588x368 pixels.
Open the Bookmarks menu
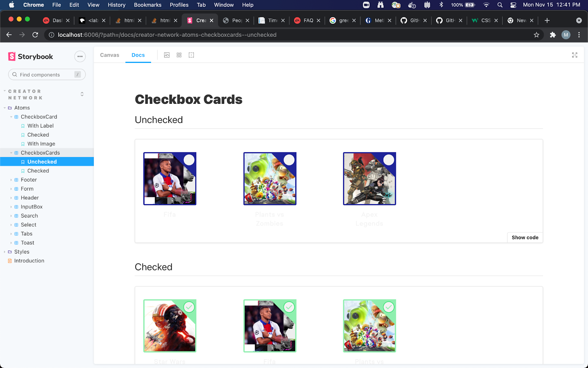click(148, 5)
